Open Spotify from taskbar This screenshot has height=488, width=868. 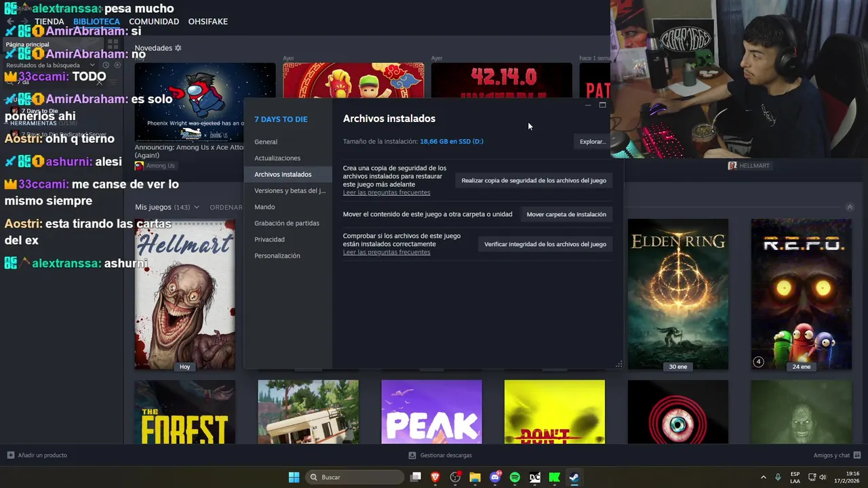click(515, 477)
